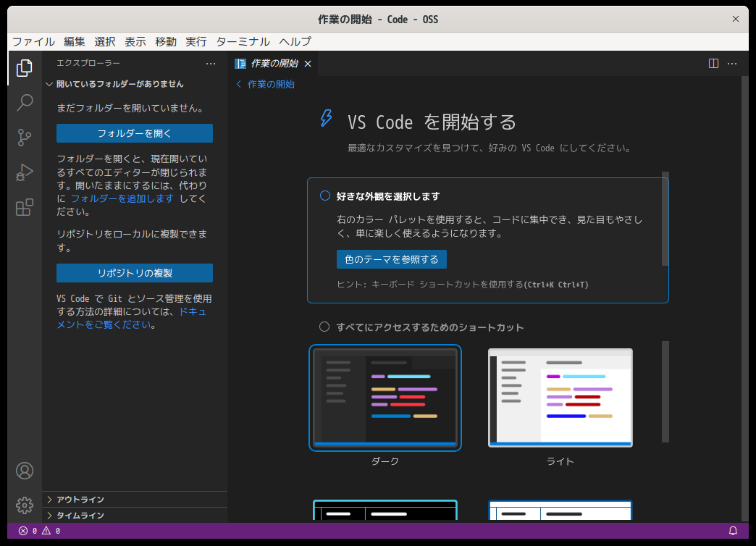This screenshot has height=546, width=756.
Task: Click 色のテーマを参照する button
Action: [392, 259]
